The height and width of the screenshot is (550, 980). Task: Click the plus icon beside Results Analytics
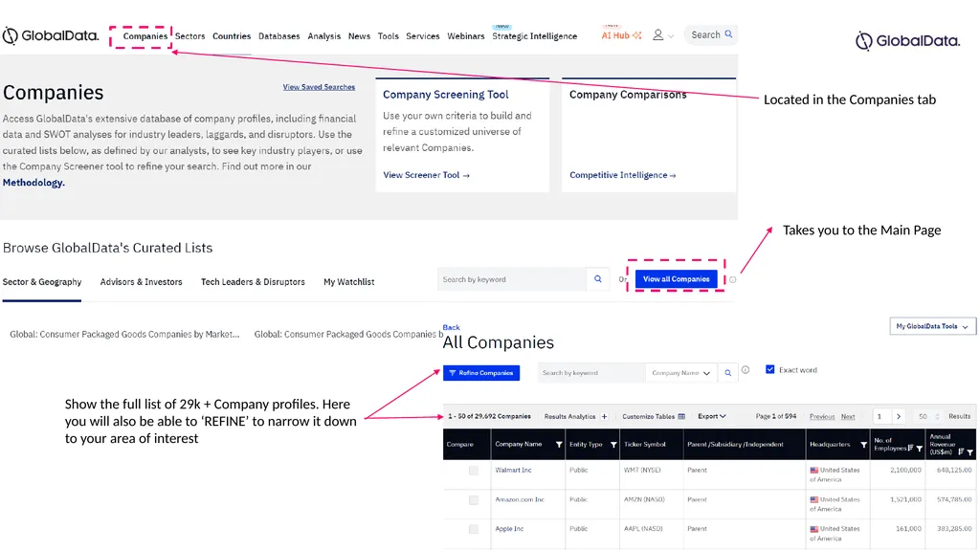(x=605, y=416)
